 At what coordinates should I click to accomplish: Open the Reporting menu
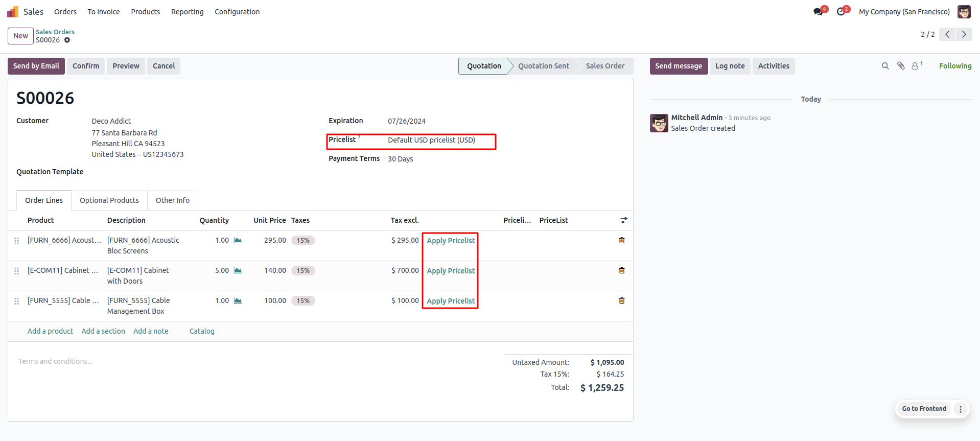pyautogui.click(x=187, y=12)
